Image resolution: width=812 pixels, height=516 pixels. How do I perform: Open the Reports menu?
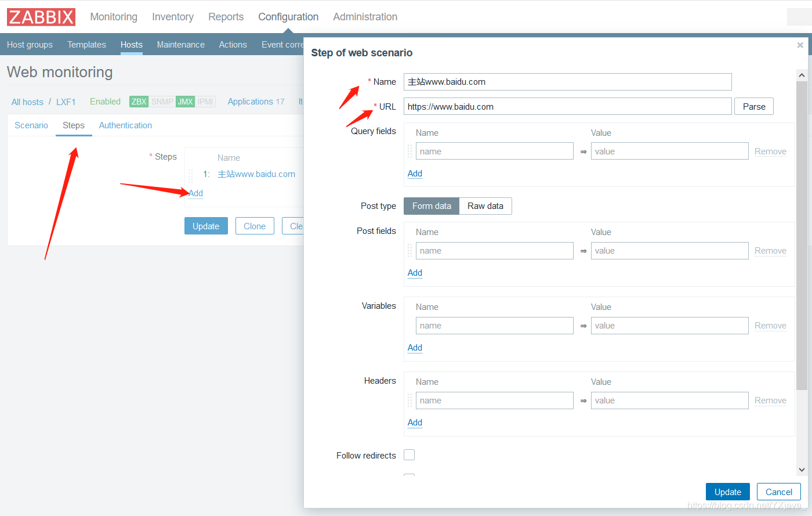click(226, 17)
